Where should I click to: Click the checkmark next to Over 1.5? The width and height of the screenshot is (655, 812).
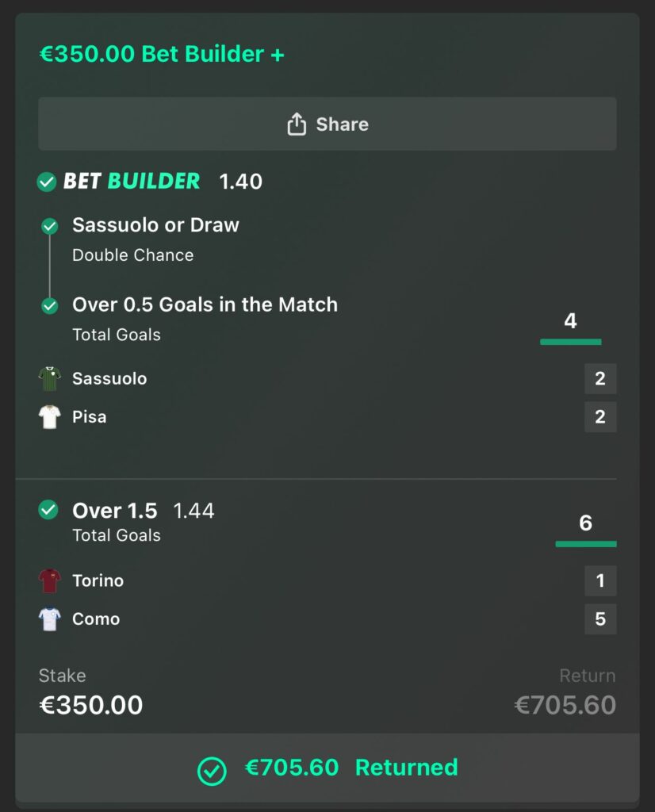click(49, 511)
